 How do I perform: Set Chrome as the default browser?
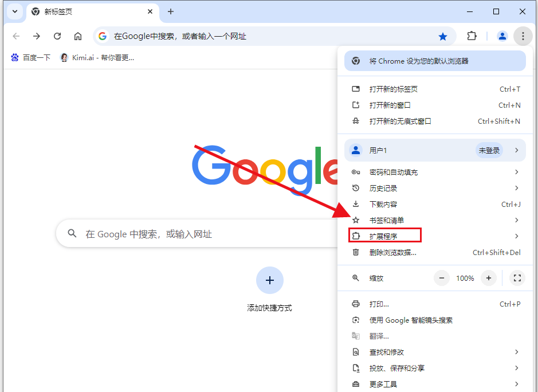[x=435, y=61]
